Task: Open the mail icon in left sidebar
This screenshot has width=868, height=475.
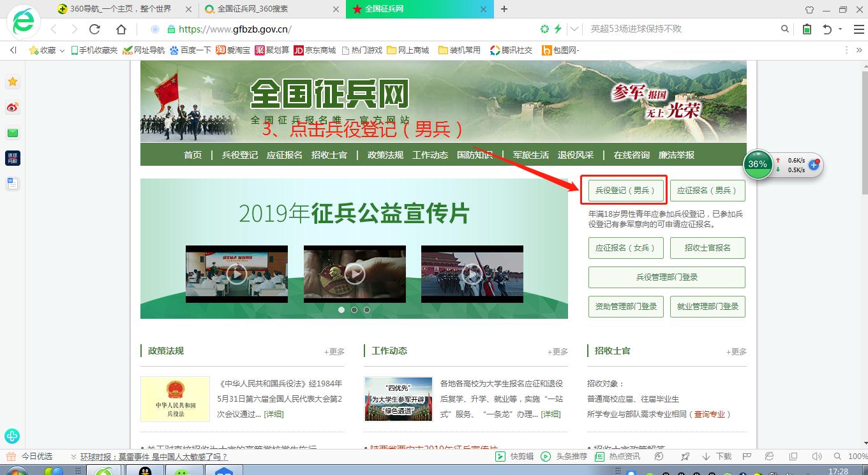Action: coord(13,133)
